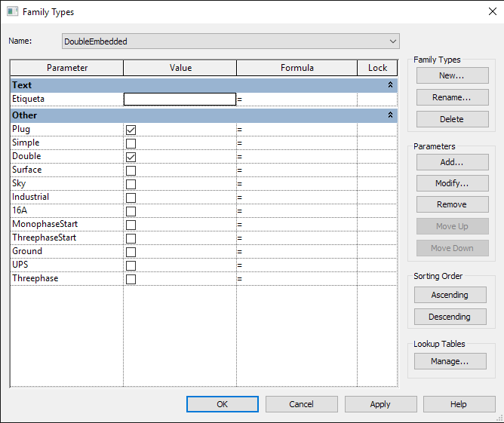Image resolution: width=504 pixels, height=423 pixels.
Task: Collapse the Text parameter group
Action: point(390,84)
